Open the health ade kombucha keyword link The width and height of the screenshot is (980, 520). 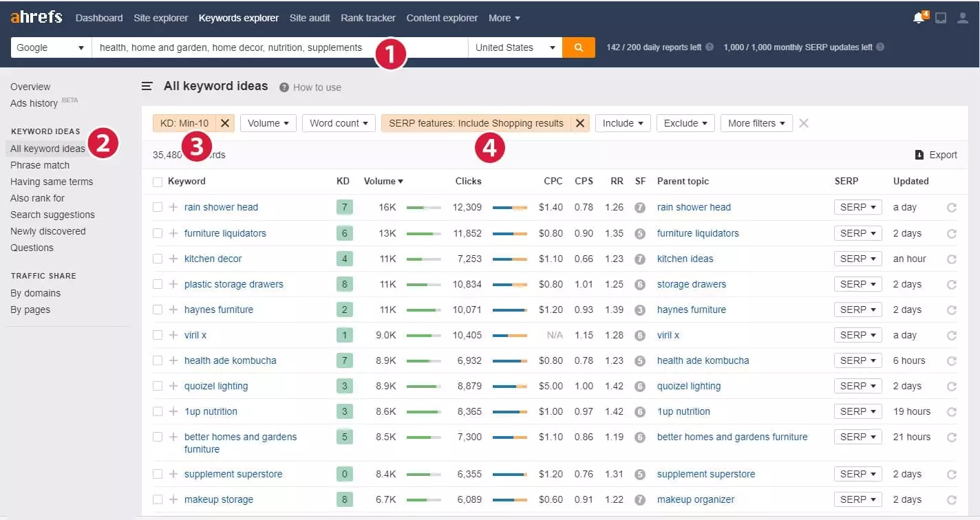click(x=230, y=360)
